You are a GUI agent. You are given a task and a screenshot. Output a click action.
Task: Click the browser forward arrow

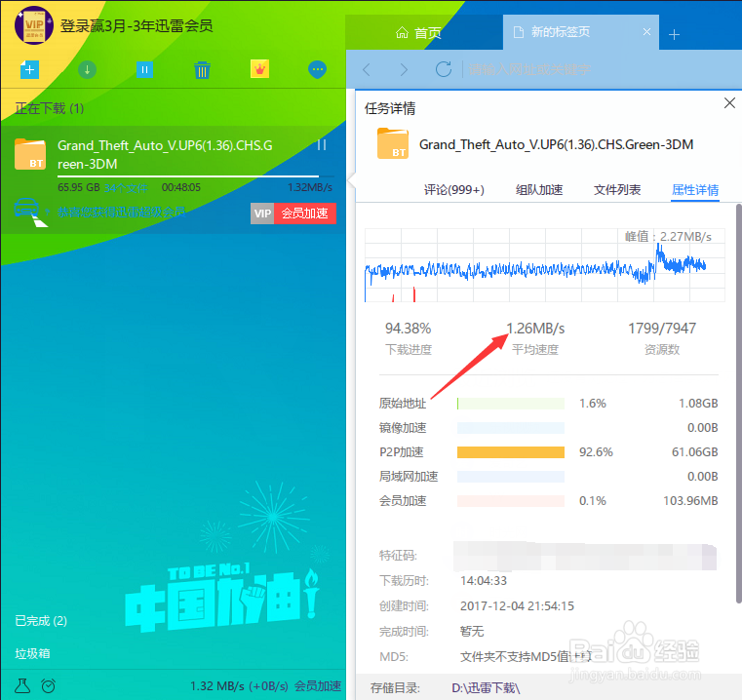pos(404,70)
